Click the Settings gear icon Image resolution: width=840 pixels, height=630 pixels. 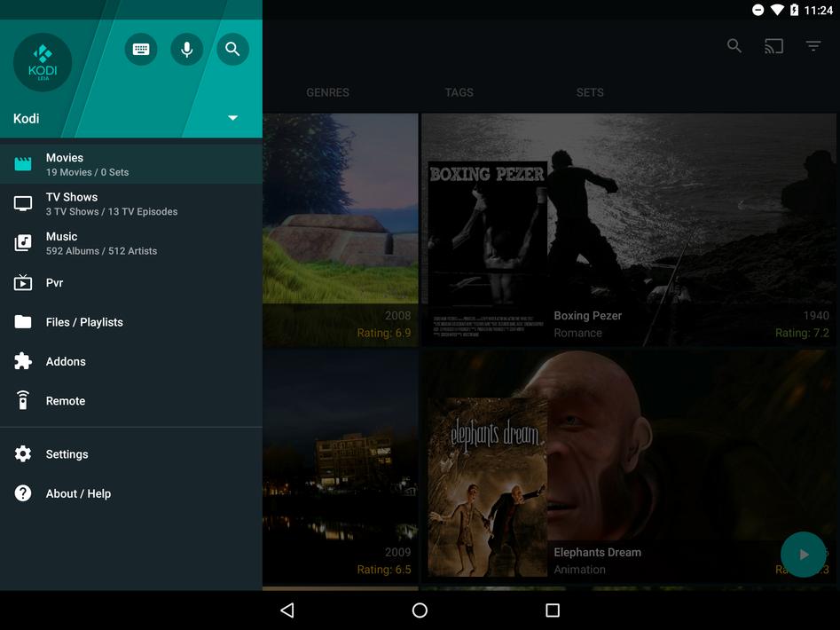pyautogui.click(x=23, y=453)
